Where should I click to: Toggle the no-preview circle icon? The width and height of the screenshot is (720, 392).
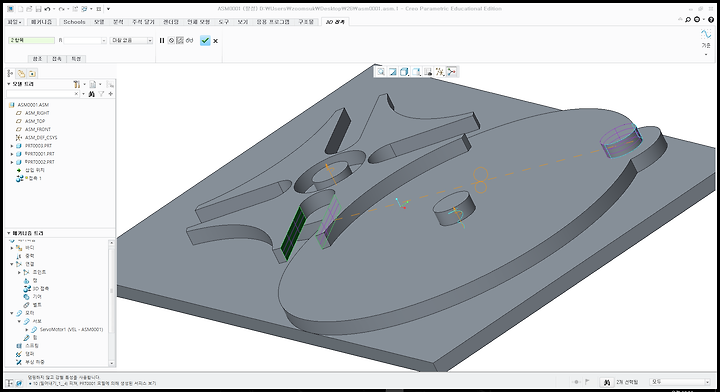coord(171,40)
